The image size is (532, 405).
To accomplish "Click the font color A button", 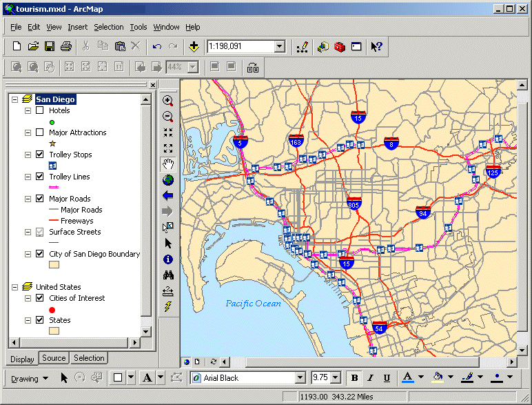I will click(408, 377).
